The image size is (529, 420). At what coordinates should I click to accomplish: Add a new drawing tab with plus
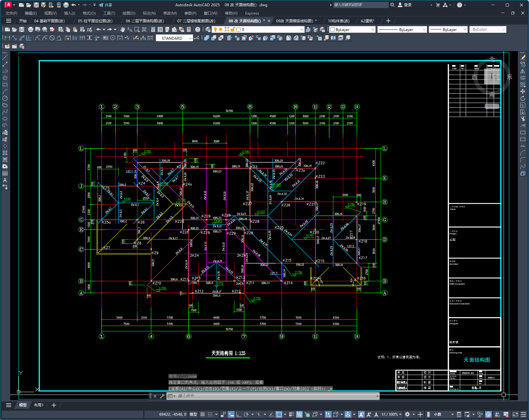coord(388,21)
